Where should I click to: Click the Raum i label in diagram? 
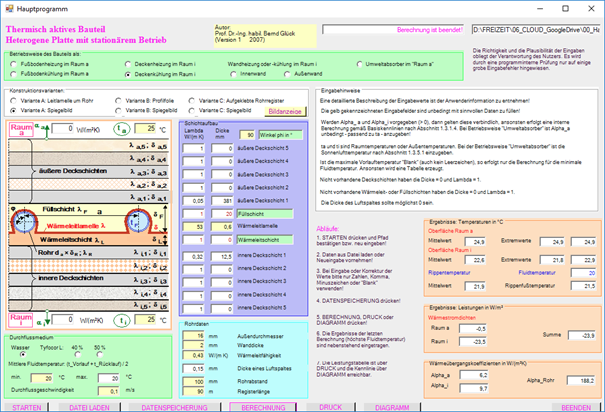(21, 320)
